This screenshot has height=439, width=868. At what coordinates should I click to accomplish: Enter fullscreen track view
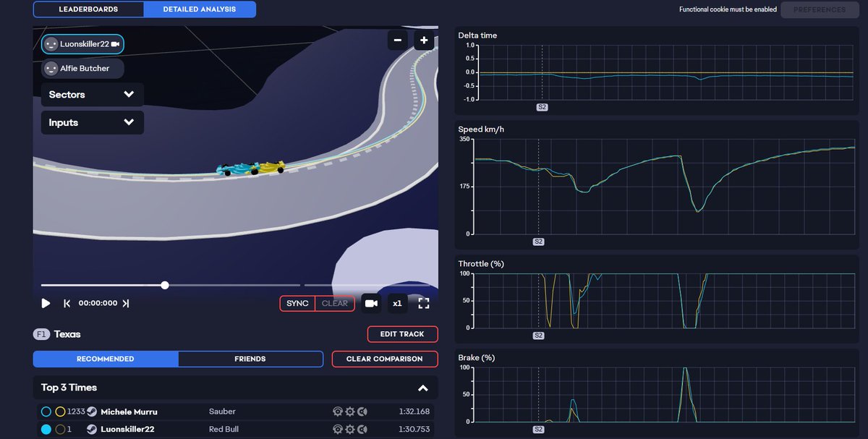coord(424,303)
